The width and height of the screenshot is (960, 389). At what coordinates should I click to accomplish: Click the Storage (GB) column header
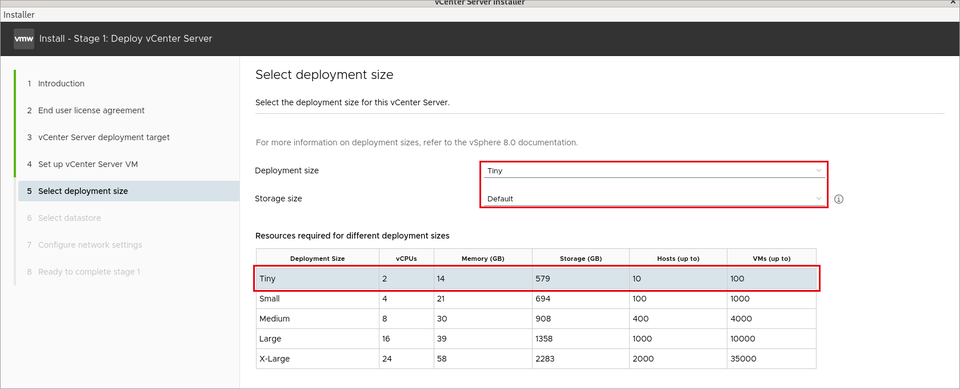click(x=580, y=259)
